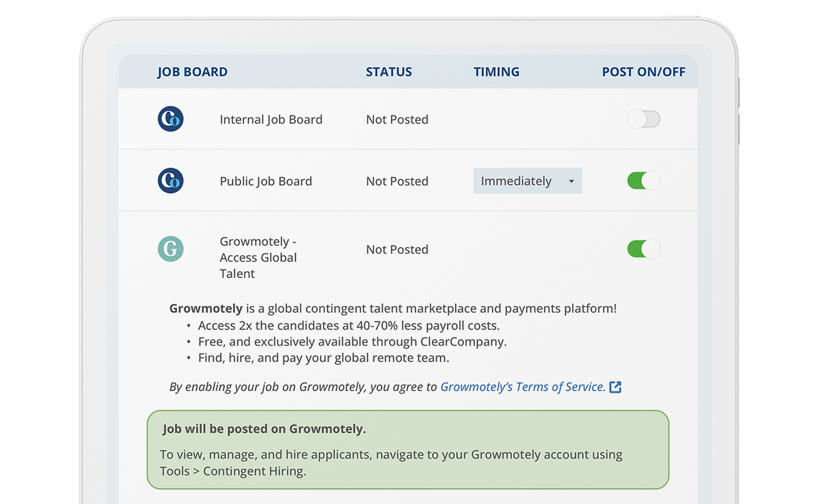
Task: Click the 'Find, hire, and pay' bullet
Action: click(323, 358)
